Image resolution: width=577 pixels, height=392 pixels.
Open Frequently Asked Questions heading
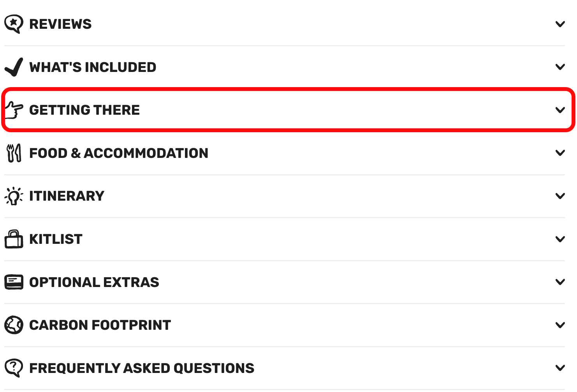point(142,368)
